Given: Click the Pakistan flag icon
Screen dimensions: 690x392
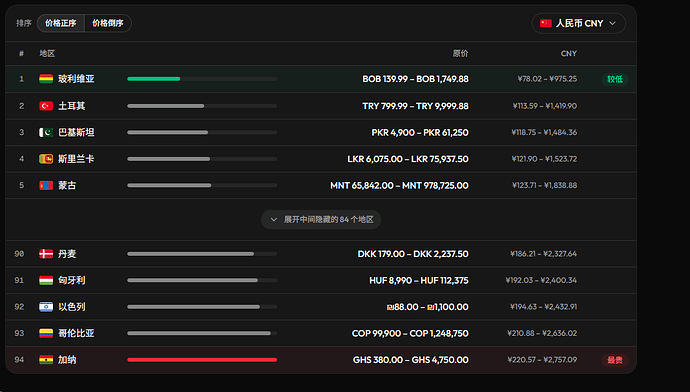Looking at the screenshot, I should tap(46, 132).
